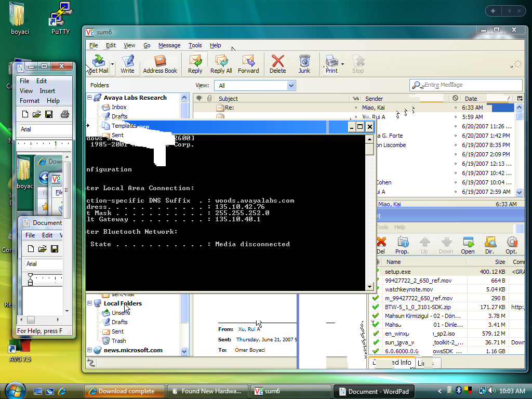Switch to Found New Hardware taskbar button
This screenshot has width=532, height=399.
[x=208, y=391]
